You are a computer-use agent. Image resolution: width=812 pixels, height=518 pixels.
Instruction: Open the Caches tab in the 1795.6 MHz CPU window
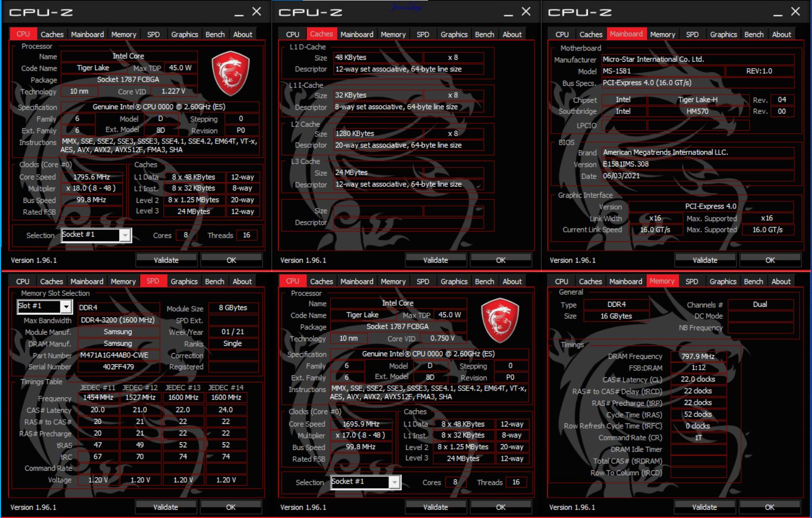pos(52,34)
